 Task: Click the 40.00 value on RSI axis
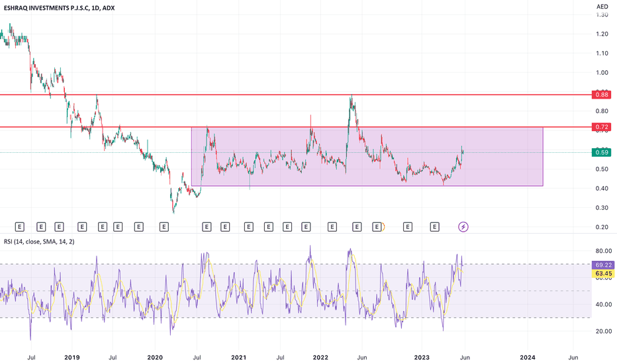[x=604, y=304]
